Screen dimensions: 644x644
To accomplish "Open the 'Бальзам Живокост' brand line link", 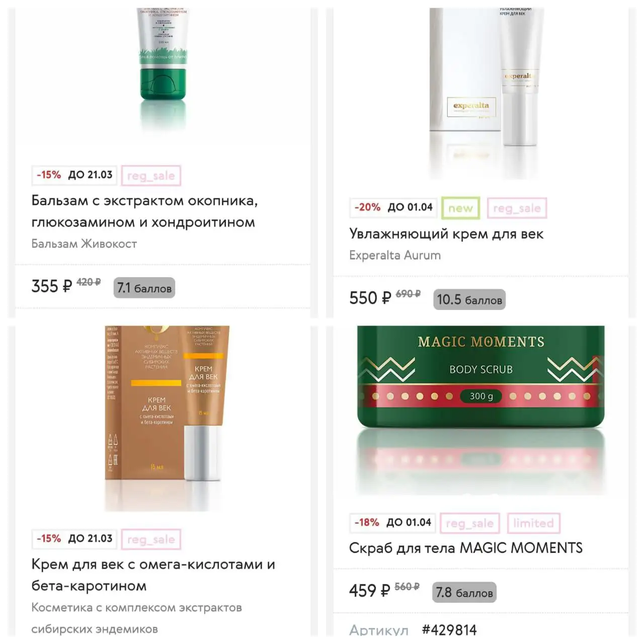I will pyautogui.click(x=84, y=244).
